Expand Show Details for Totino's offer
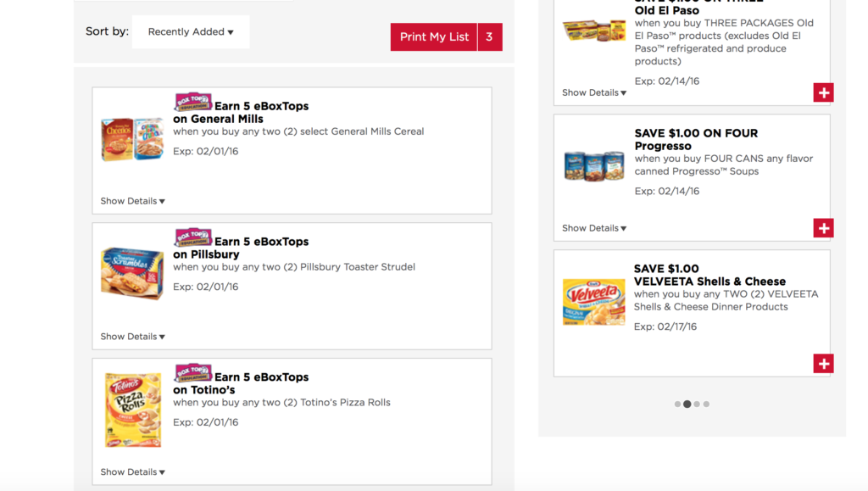Viewport: 868px width, 491px height. click(x=133, y=472)
